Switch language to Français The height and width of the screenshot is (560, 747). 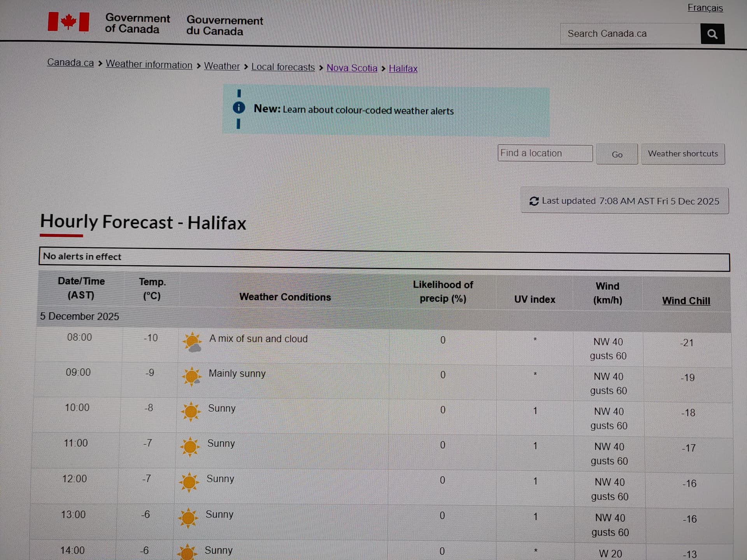(705, 8)
